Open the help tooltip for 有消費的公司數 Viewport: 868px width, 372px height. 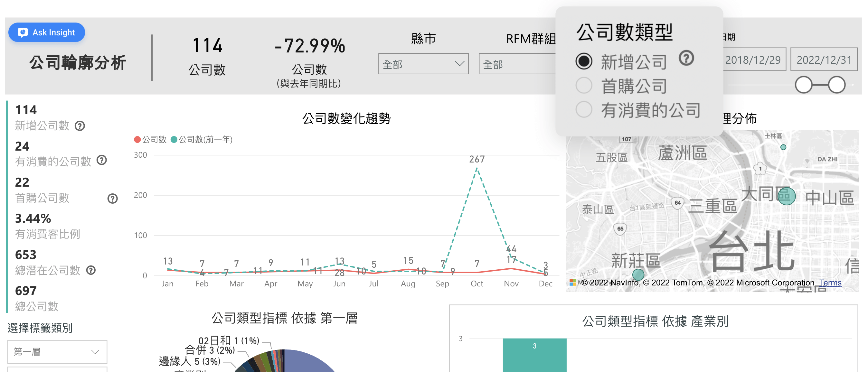click(x=101, y=161)
